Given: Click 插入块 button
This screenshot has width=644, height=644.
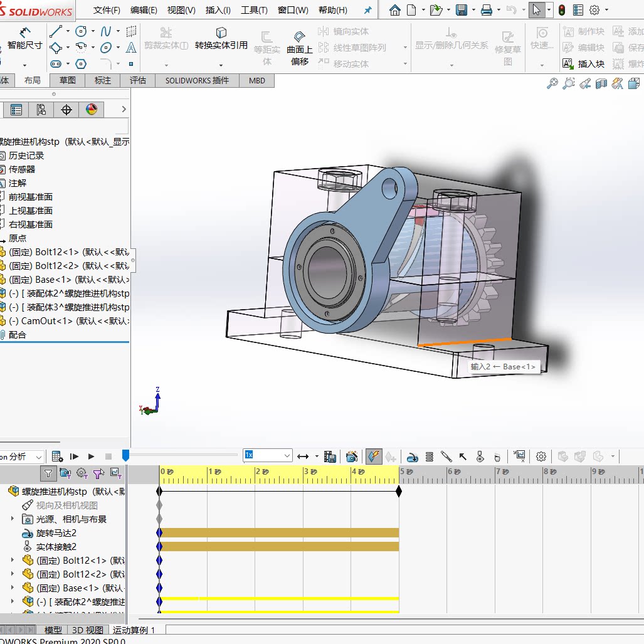Looking at the screenshot, I should point(583,64).
